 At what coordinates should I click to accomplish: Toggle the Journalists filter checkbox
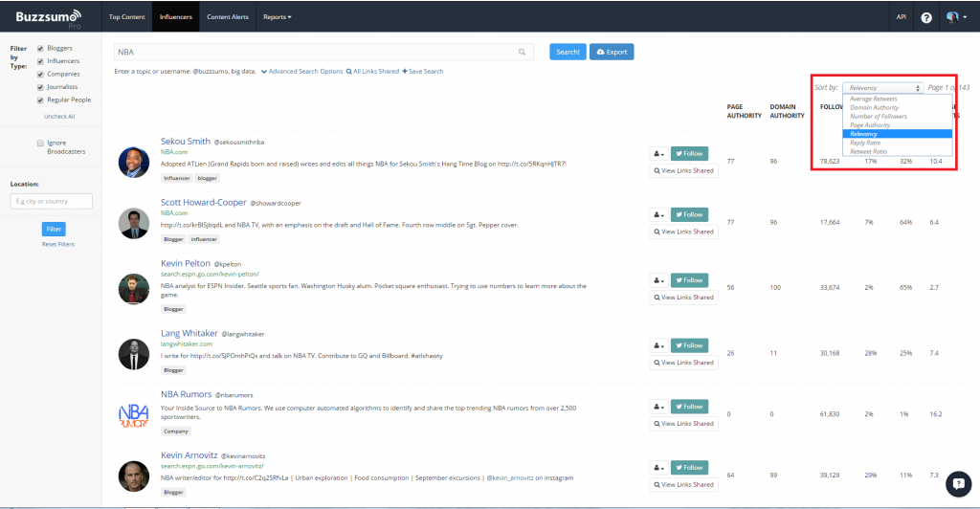[40, 87]
